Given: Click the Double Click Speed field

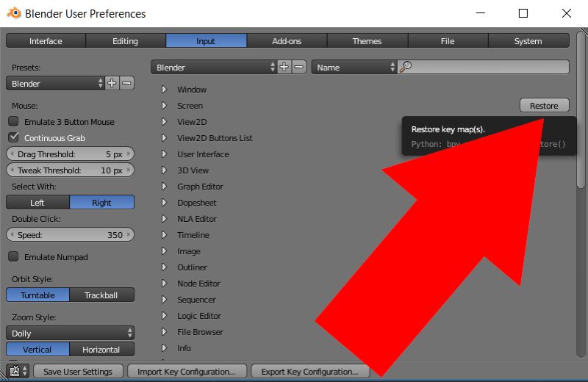Looking at the screenshot, I should [x=70, y=234].
